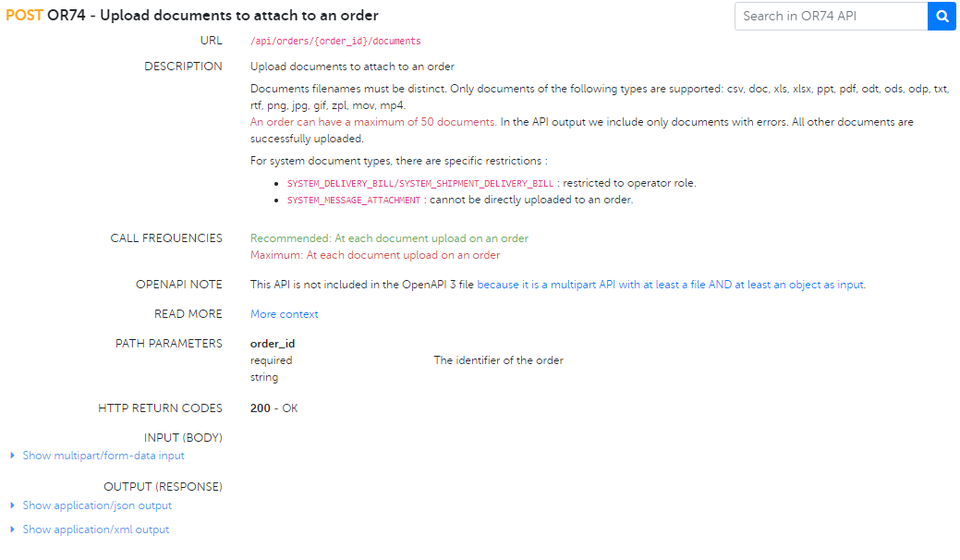Image resolution: width=960 pixels, height=560 pixels.
Task: Open the More context link
Action: (x=284, y=314)
